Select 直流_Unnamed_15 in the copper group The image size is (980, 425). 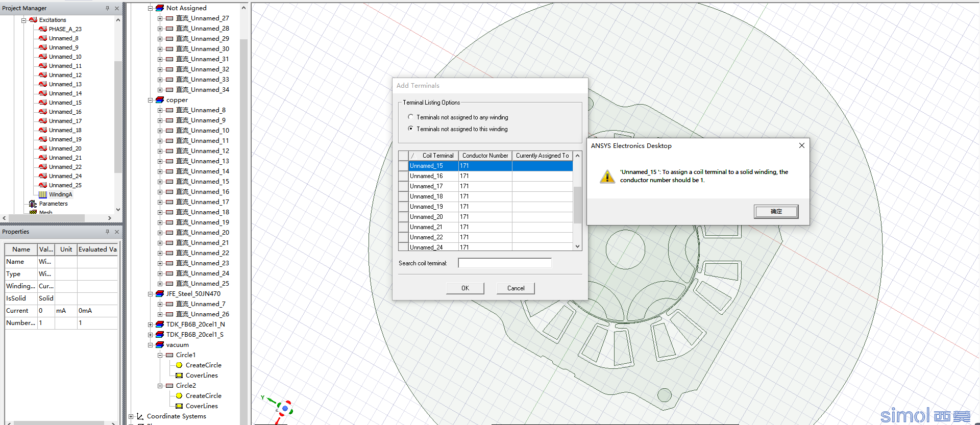point(203,182)
